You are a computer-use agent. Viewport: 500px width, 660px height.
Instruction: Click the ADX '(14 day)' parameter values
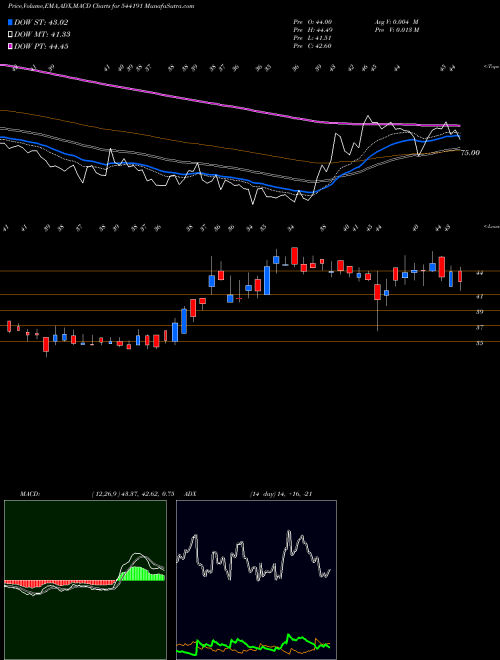coord(281,494)
